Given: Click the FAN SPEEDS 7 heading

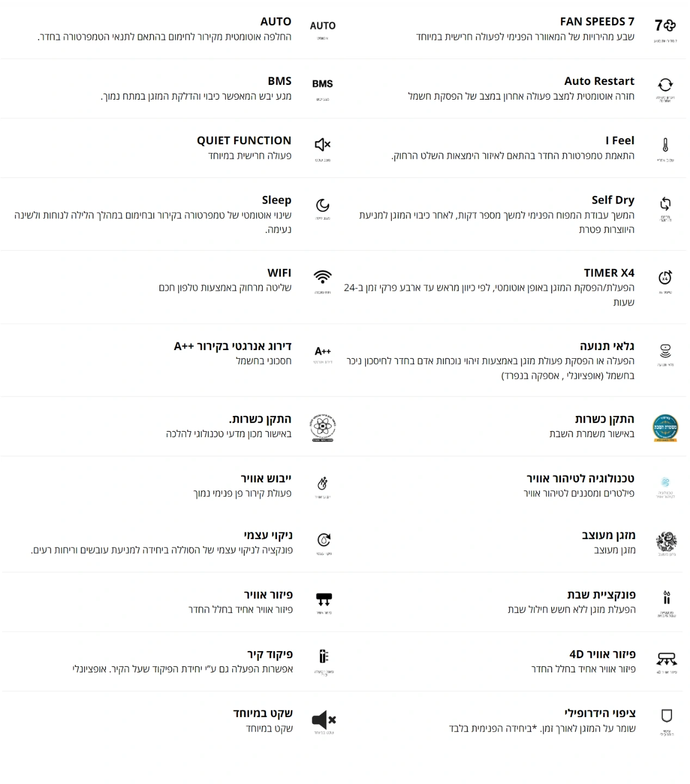Looking at the screenshot, I should [x=597, y=22].
